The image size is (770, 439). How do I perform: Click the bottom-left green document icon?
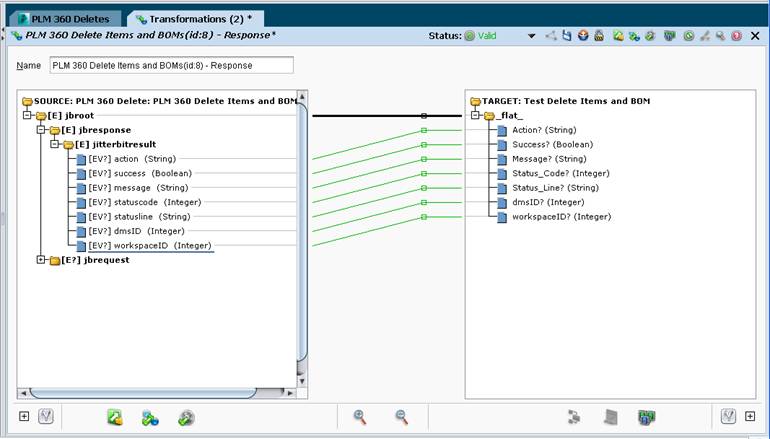115,417
